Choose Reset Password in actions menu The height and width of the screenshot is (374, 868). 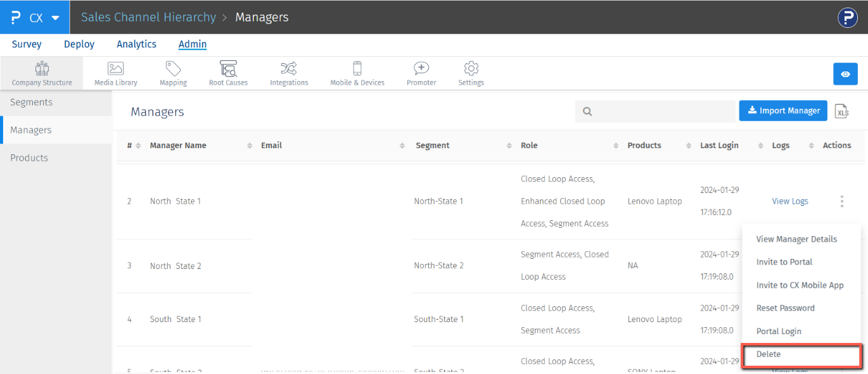pos(785,308)
